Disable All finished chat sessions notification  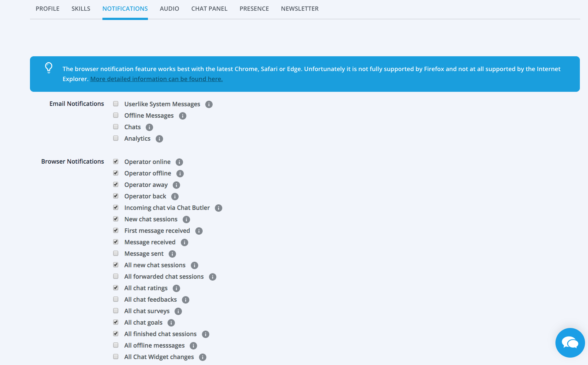click(x=116, y=334)
